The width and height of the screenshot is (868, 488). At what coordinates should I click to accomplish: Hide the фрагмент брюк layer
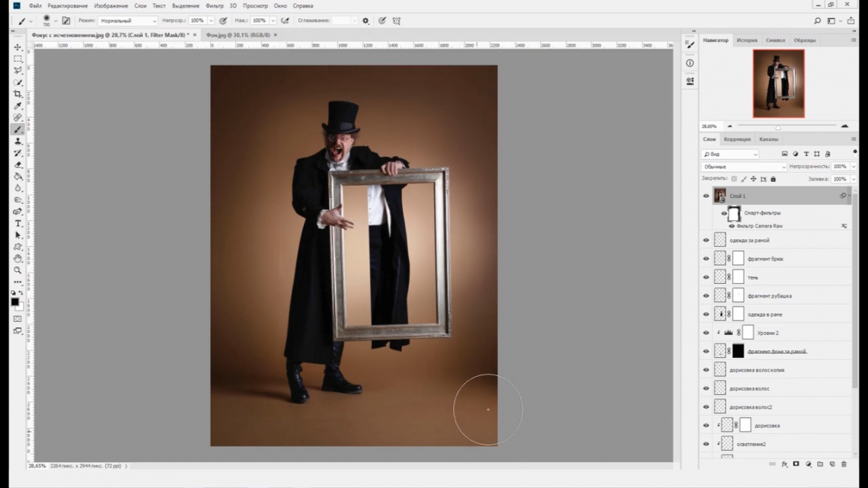[x=706, y=259]
